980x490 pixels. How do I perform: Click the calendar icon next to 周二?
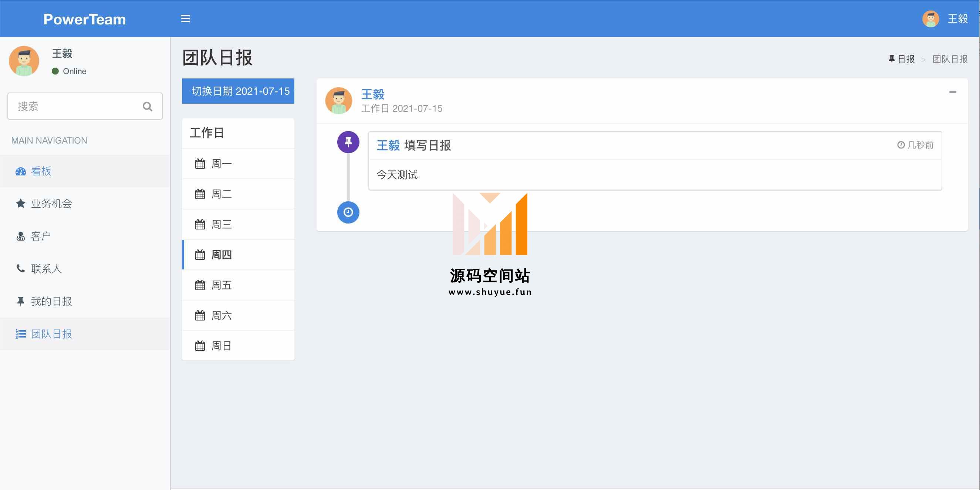pyautogui.click(x=200, y=194)
